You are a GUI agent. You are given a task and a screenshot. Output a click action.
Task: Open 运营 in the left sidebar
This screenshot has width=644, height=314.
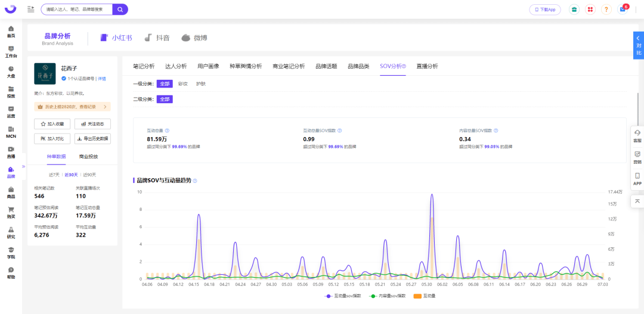11,112
